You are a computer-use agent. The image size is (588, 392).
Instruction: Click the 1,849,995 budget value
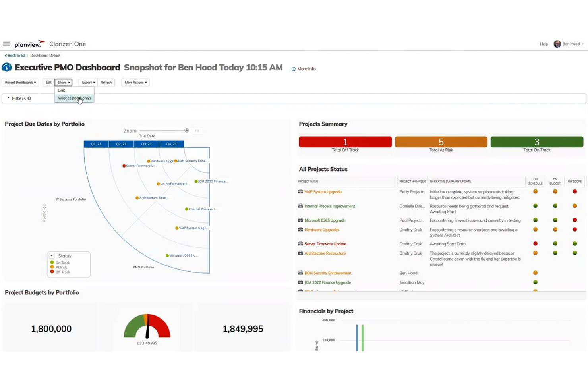[x=243, y=329]
